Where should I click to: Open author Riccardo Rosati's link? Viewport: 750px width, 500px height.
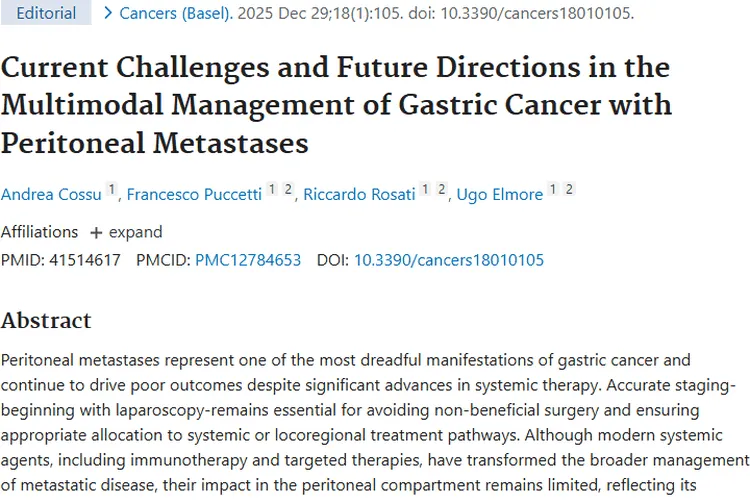(x=359, y=194)
